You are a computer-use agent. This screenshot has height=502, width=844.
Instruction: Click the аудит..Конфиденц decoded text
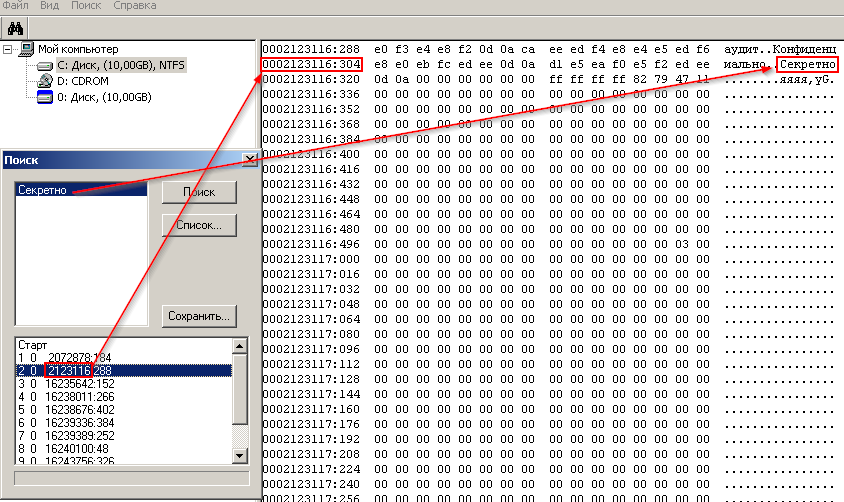[x=780, y=50]
